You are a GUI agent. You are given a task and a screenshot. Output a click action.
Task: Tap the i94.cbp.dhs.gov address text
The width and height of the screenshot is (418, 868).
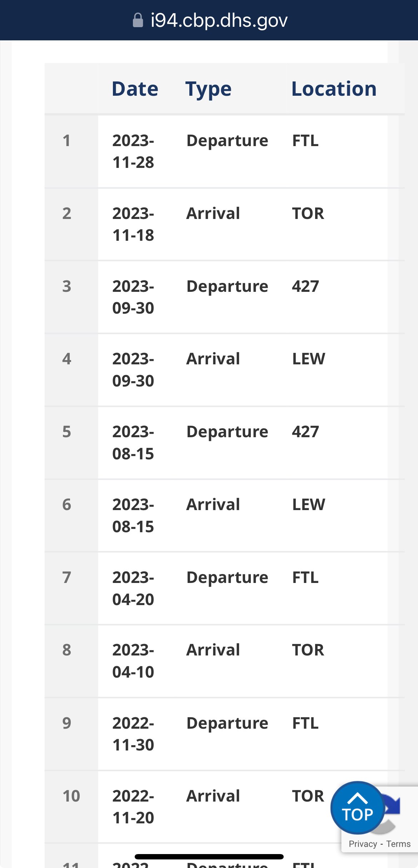[219, 20]
